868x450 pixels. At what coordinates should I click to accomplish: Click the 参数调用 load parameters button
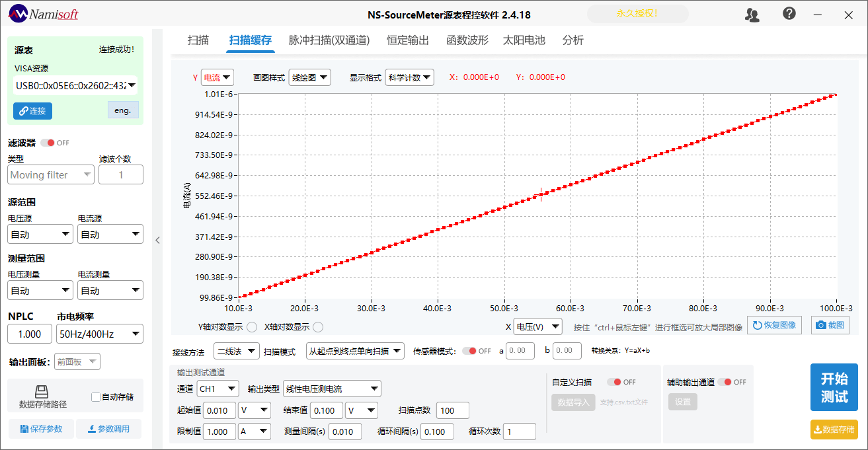[109, 429]
